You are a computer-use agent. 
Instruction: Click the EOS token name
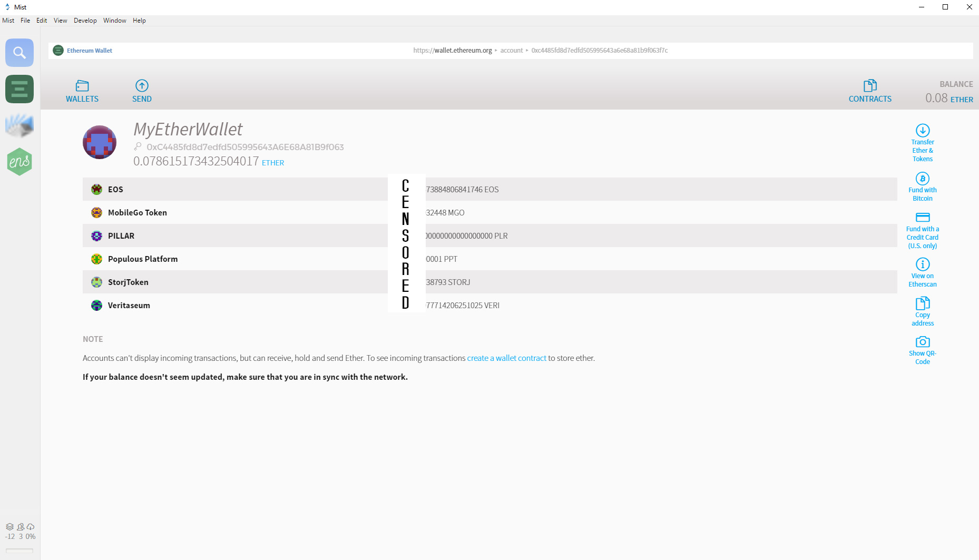(x=115, y=190)
